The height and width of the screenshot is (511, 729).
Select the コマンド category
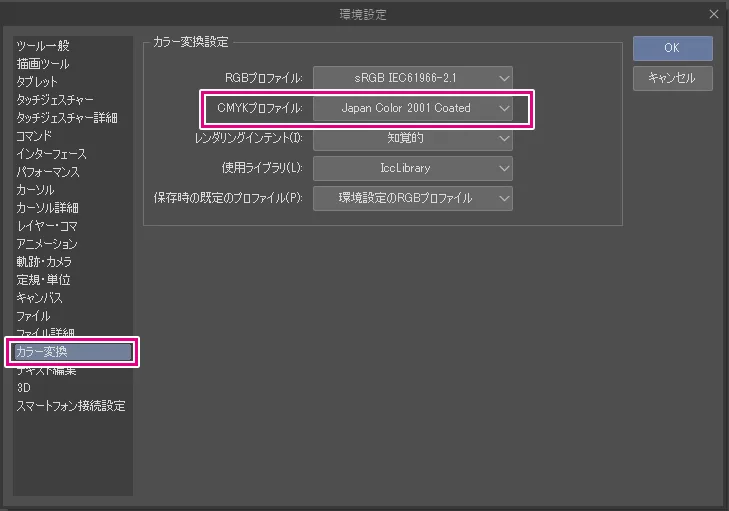(x=34, y=136)
